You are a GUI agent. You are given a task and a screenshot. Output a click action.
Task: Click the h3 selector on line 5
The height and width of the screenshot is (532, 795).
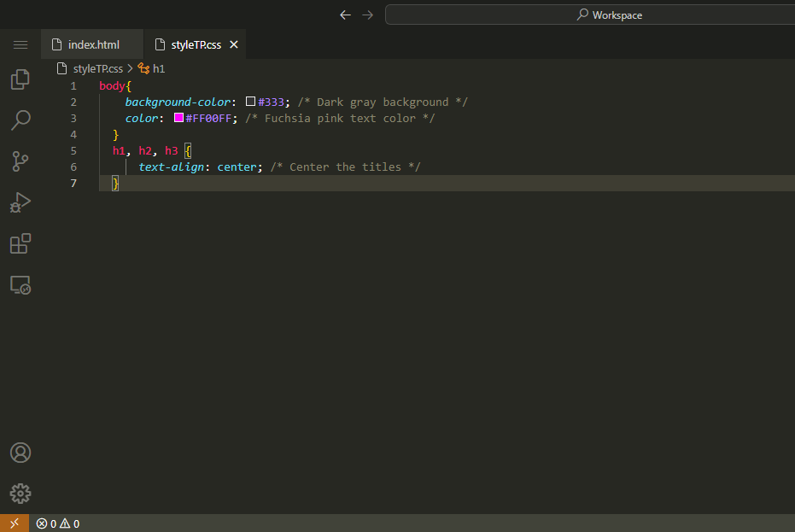(x=172, y=150)
